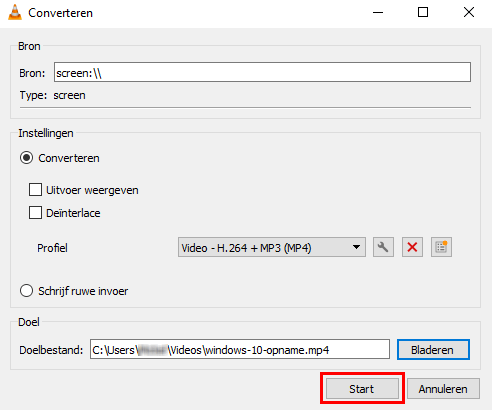Screen dimensions: 492x410
Task: Click the Doelbestand: label
Action: (x=51, y=350)
